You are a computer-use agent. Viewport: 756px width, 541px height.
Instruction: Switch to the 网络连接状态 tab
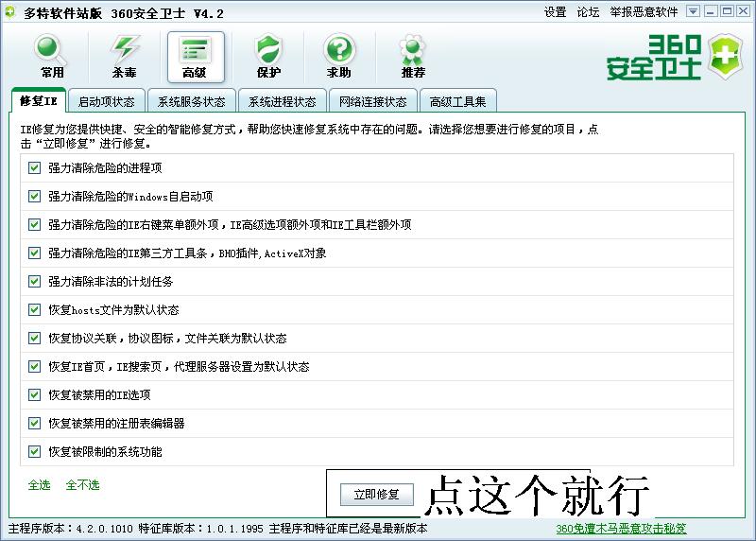point(372,101)
